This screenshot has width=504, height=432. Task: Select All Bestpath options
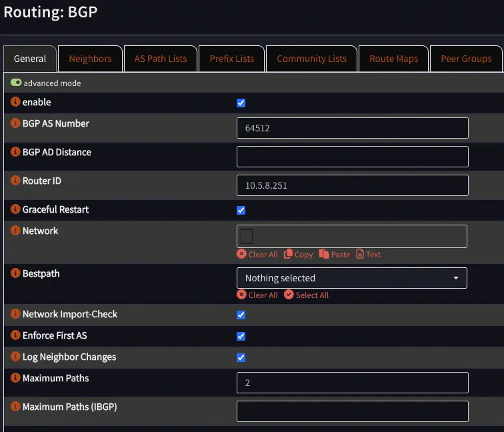coord(306,295)
